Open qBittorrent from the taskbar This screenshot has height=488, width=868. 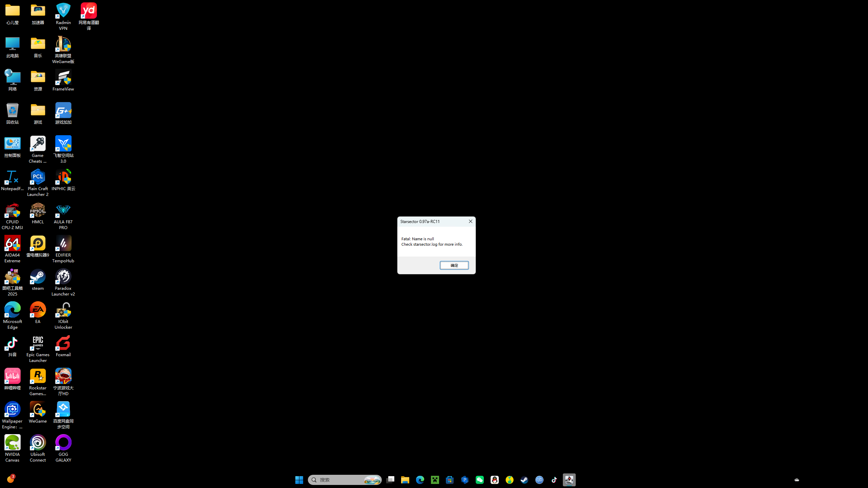(539, 480)
